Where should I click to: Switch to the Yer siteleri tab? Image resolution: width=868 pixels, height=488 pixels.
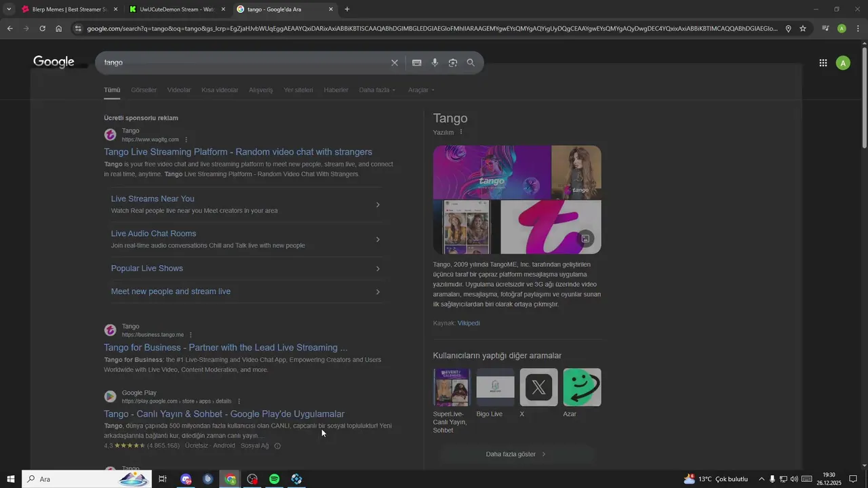point(298,90)
